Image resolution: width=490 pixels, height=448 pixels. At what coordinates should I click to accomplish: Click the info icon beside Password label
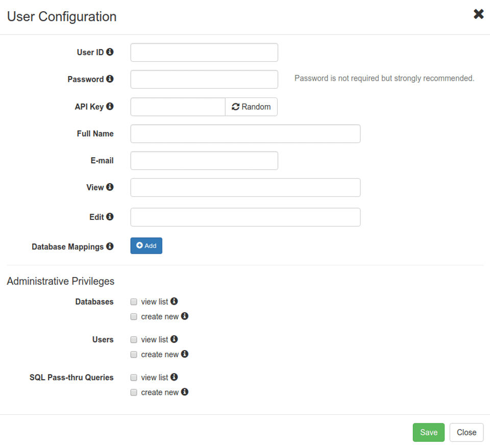coord(110,79)
